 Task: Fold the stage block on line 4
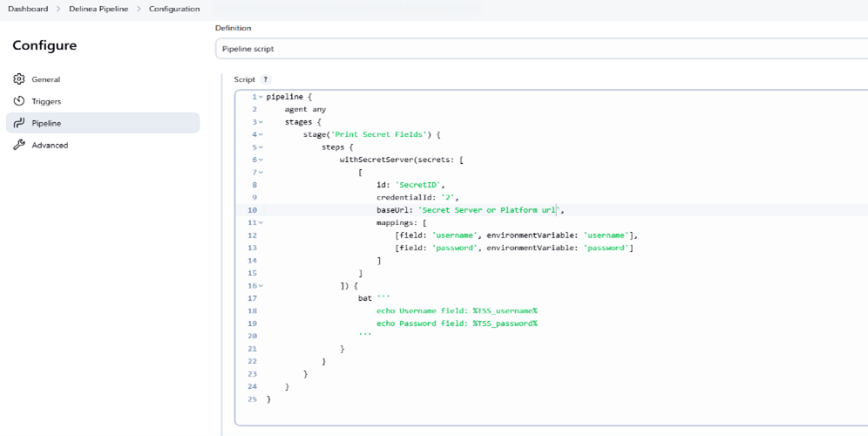pos(261,134)
